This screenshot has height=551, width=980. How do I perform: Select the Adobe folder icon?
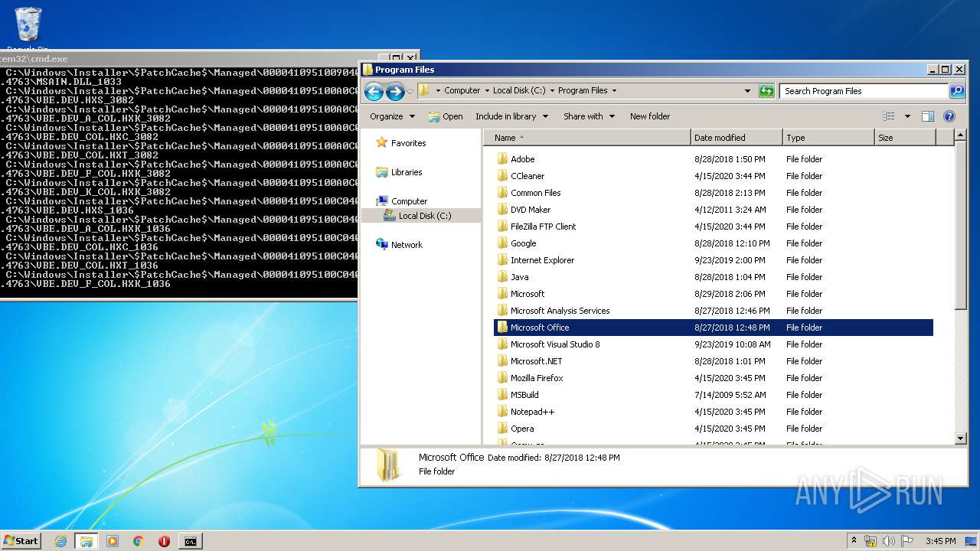point(502,159)
